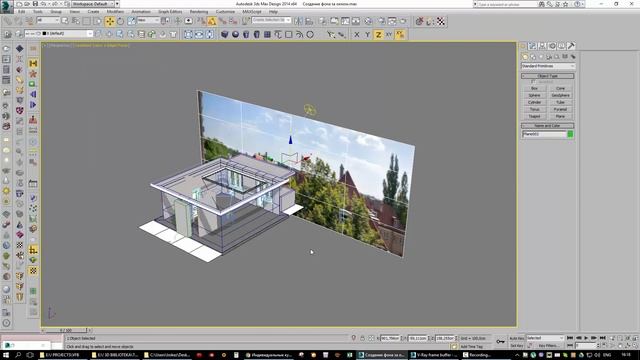Image resolution: width=640 pixels, height=360 pixels.
Task: Click the time slider at bottom of viewport
Action: (65, 330)
